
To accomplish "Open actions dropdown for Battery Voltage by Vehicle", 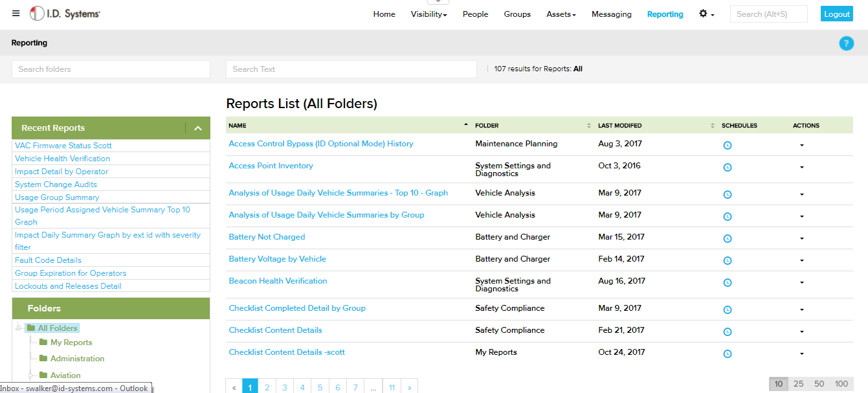I will [x=801, y=260].
